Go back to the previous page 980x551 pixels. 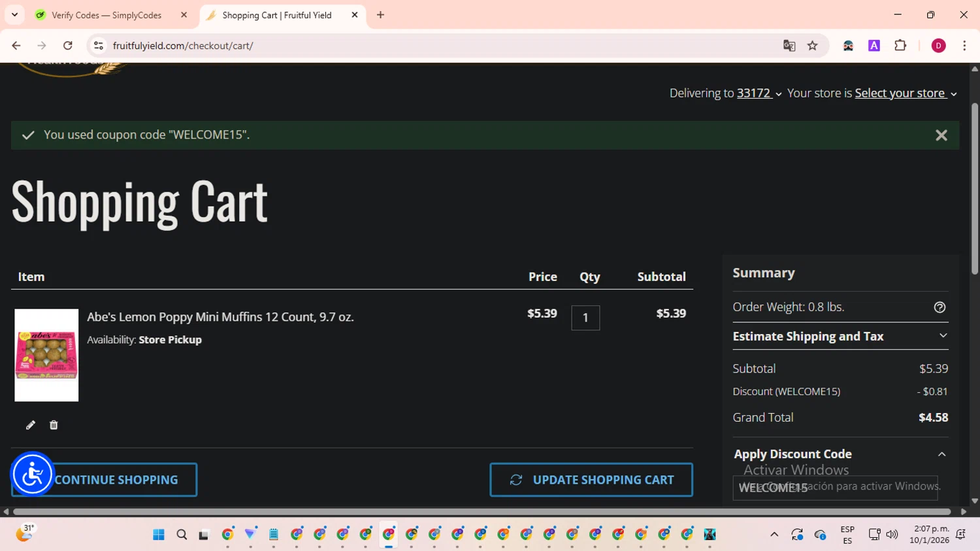point(16,46)
